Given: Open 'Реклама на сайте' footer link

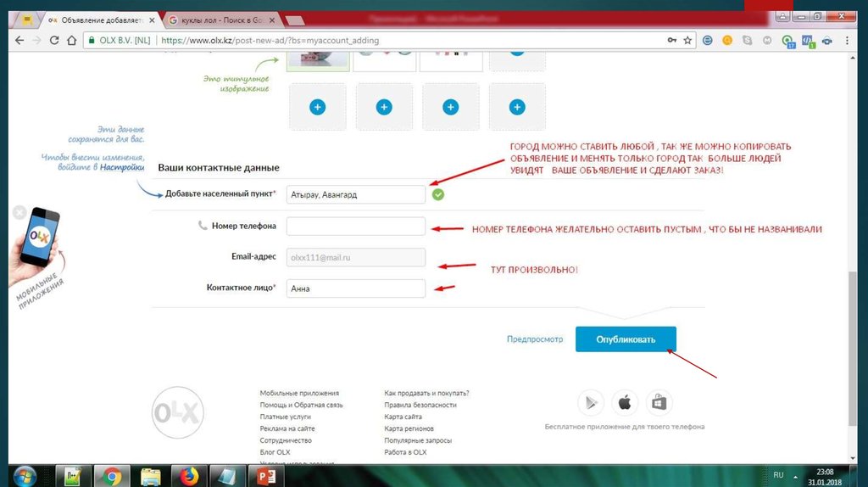Looking at the screenshot, I should (x=287, y=428).
